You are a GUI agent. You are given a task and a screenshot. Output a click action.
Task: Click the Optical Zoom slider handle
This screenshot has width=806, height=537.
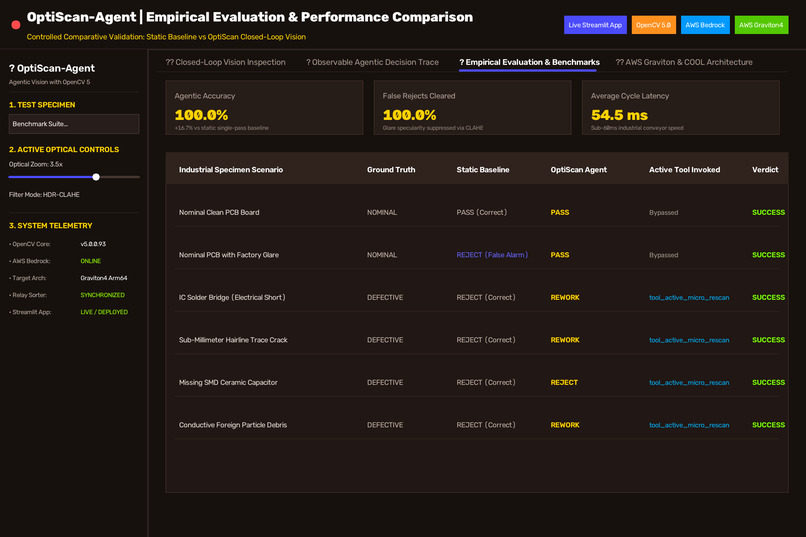pos(96,177)
